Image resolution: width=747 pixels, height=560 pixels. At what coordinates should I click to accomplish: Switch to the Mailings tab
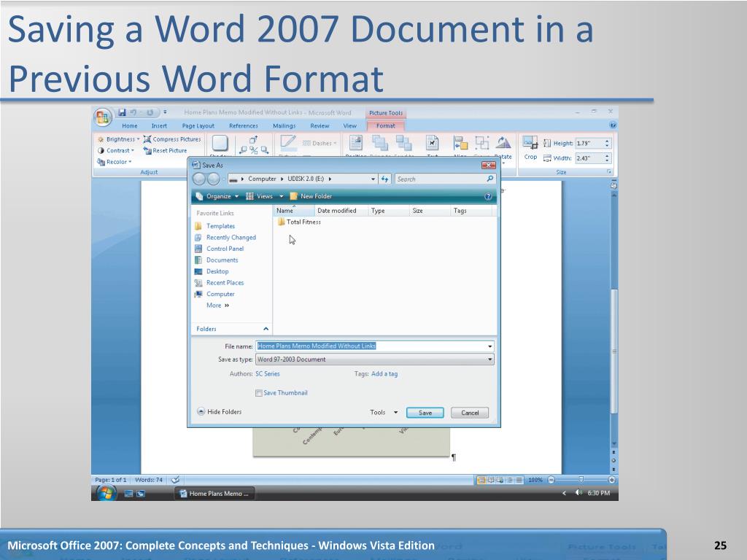pyautogui.click(x=284, y=125)
